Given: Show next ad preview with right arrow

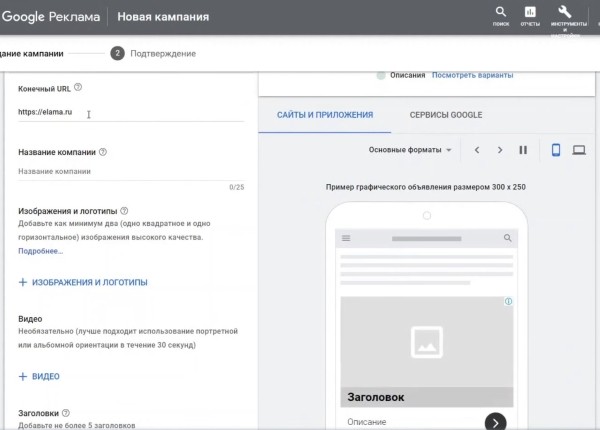Looking at the screenshot, I should point(499,150).
